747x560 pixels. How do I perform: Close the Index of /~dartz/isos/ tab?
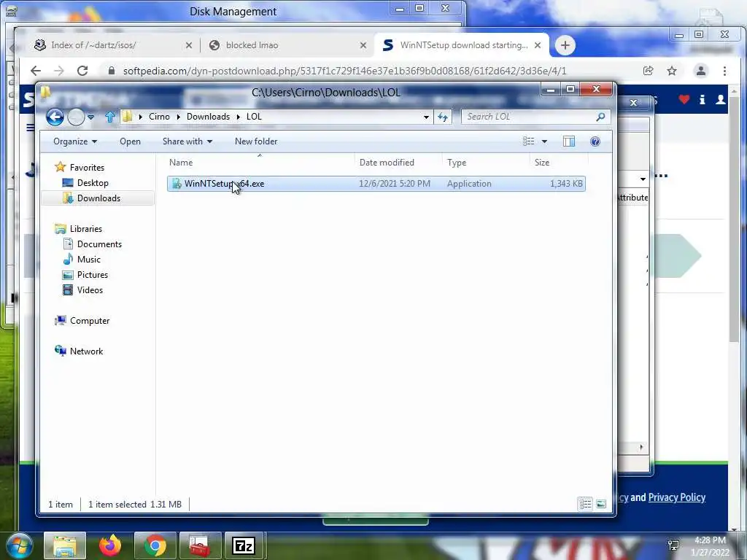(x=189, y=45)
